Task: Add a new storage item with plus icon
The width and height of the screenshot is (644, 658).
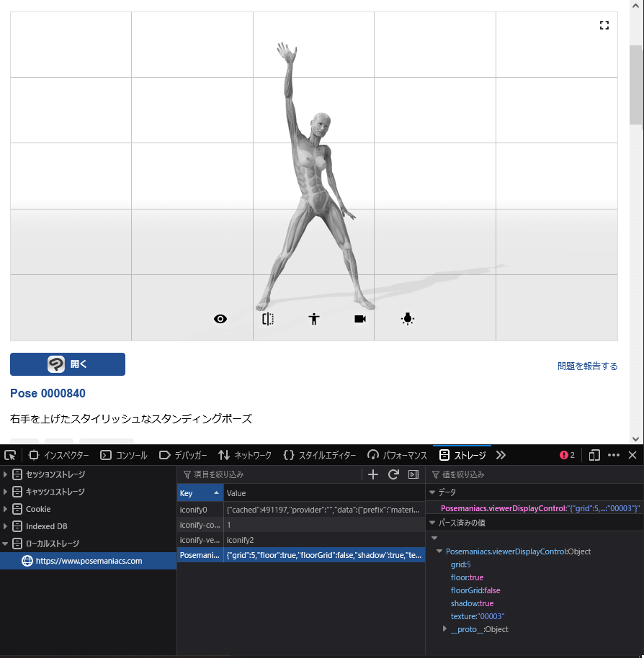Action: (373, 474)
